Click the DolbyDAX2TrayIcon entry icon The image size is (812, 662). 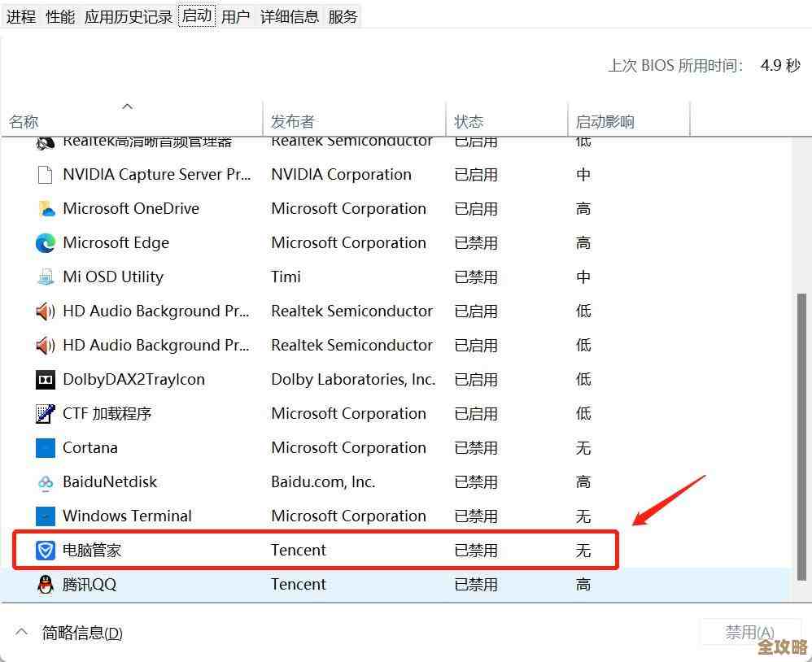click(47, 380)
